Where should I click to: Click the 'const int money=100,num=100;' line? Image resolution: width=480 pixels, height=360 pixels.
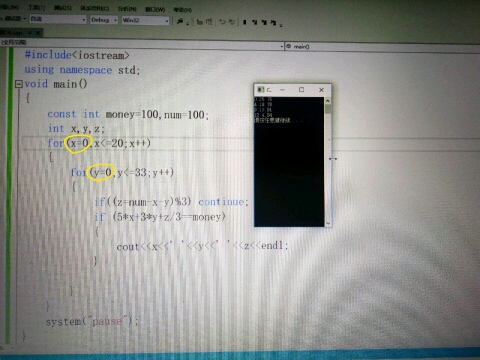[x=128, y=114]
